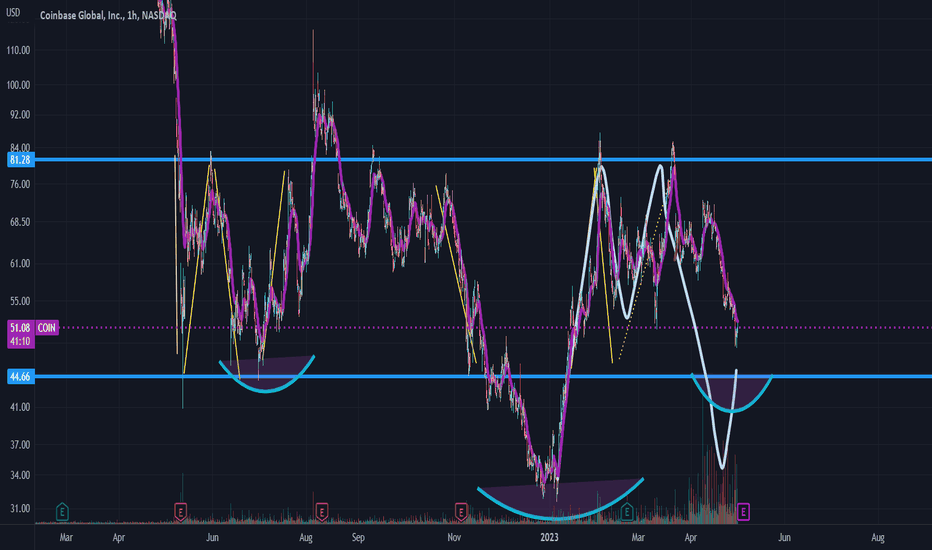Click the 31.00 price axis label
Screen dimensions: 932x550
tap(20, 508)
